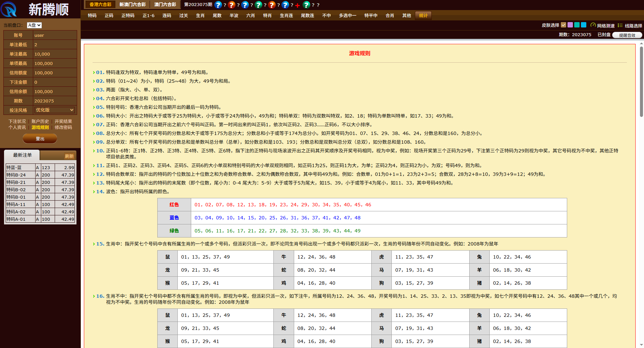Click the first blue question-mark ball

tap(218, 5)
